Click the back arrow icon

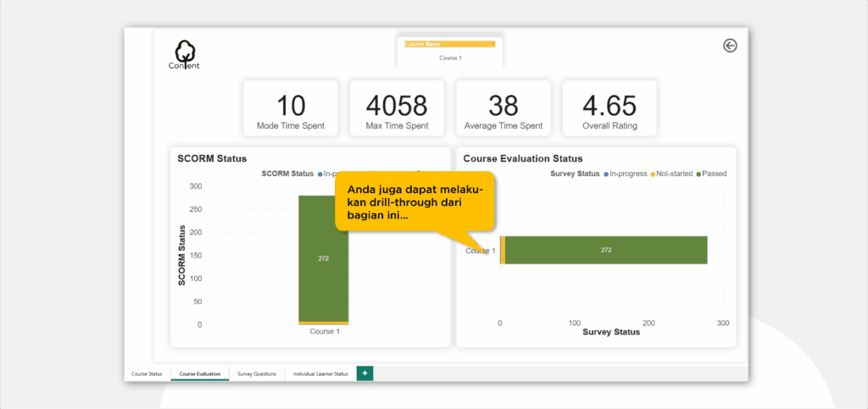pyautogui.click(x=730, y=46)
